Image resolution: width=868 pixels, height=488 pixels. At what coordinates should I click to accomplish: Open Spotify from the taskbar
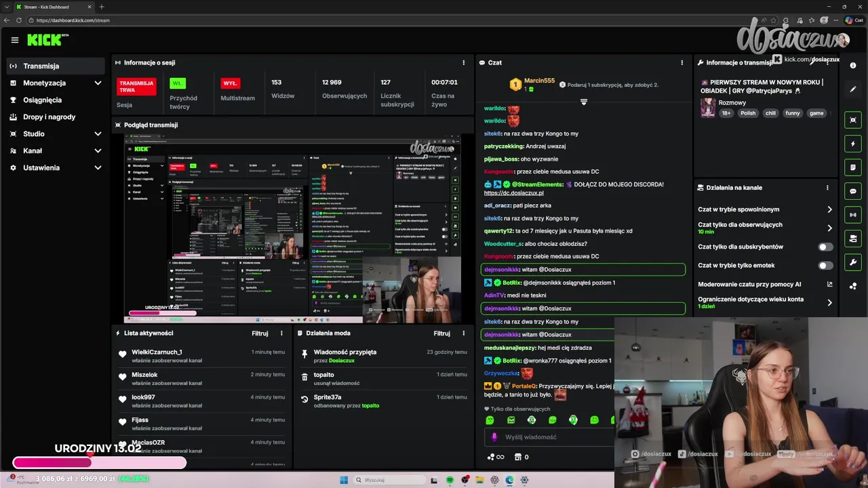click(450, 480)
